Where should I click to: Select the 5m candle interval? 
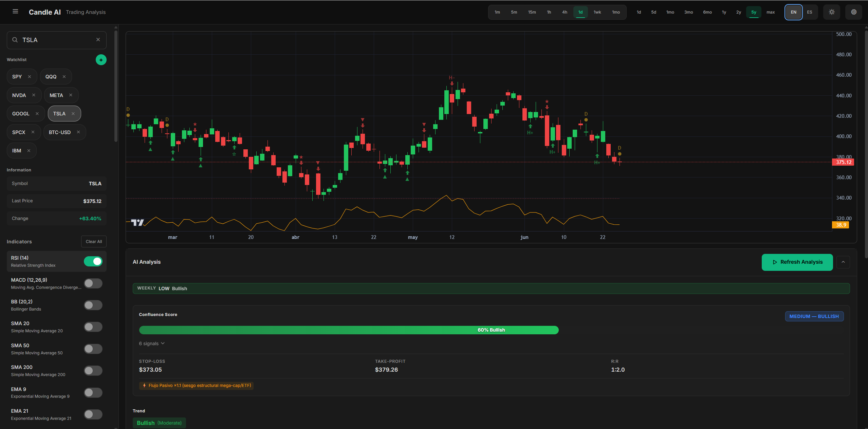pyautogui.click(x=514, y=12)
